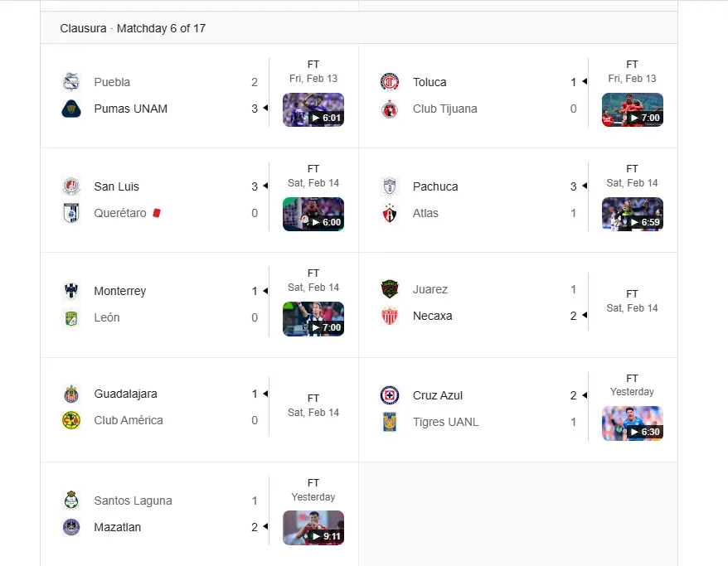
Task: Select the León team name
Action: tap(107, 317)
